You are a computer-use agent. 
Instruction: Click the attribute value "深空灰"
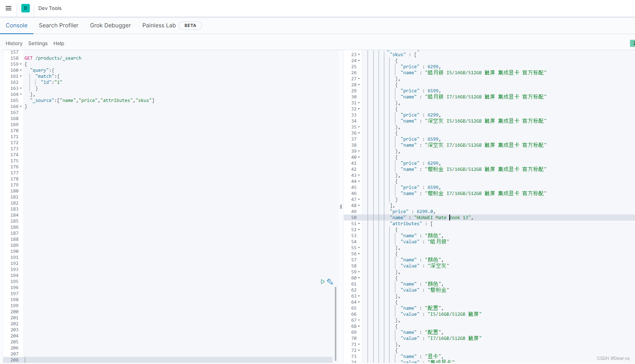point(438,266)
